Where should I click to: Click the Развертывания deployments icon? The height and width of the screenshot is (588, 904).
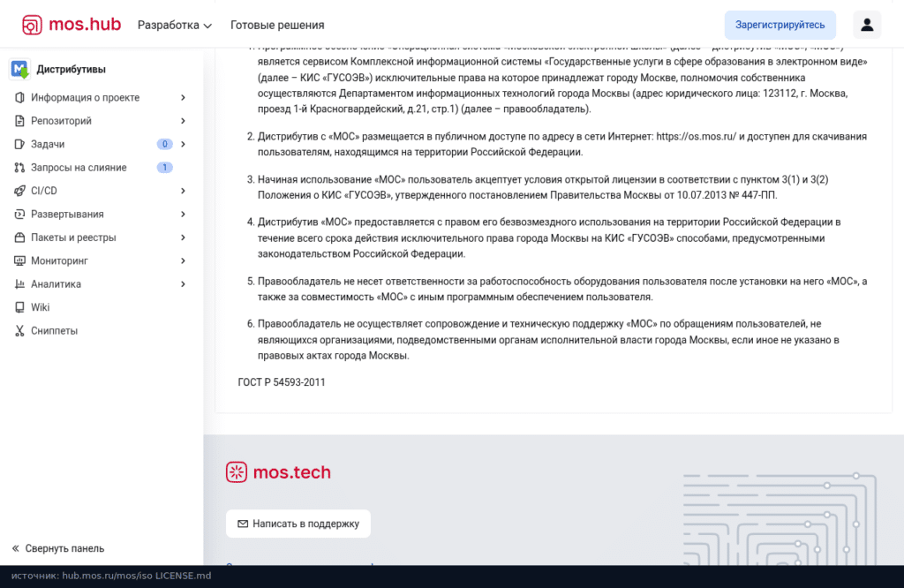click(x=19, y=214)
